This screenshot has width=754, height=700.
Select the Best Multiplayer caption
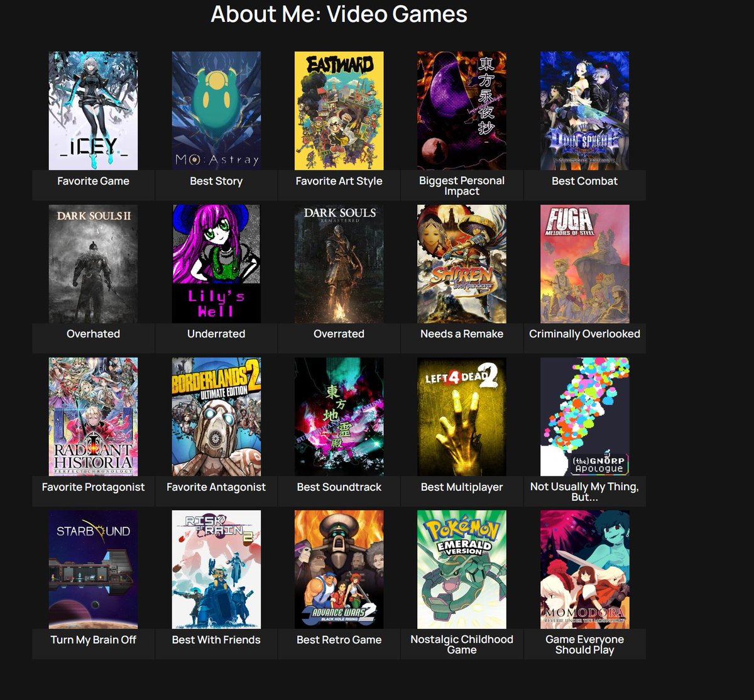pyautogui.click(x=462, y=487)
